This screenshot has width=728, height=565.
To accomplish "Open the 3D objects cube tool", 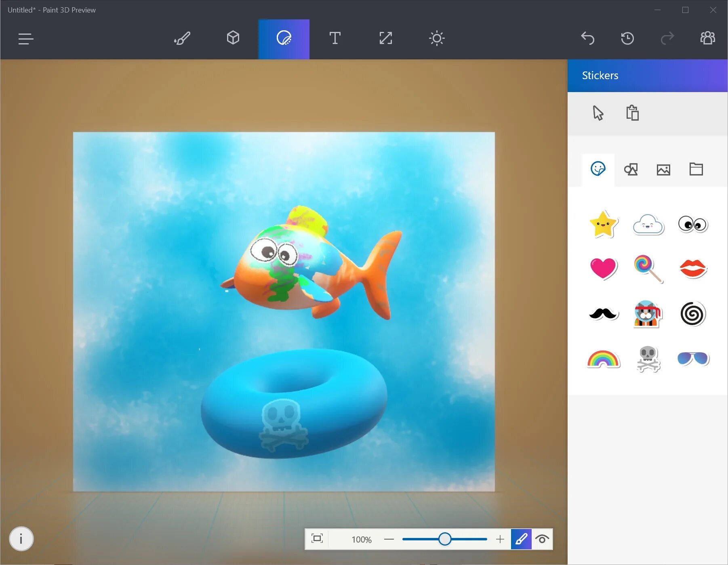I will [x=233, y=38].
